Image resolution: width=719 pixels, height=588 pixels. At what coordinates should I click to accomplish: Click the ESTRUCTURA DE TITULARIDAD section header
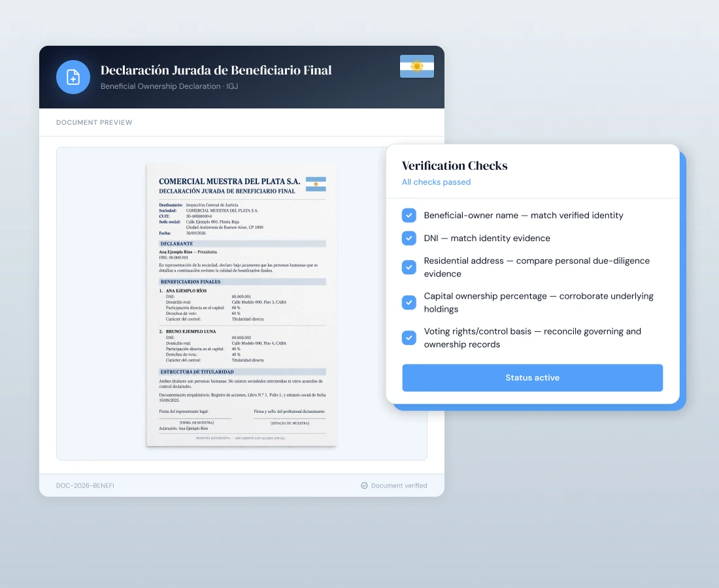pos(242,372)
